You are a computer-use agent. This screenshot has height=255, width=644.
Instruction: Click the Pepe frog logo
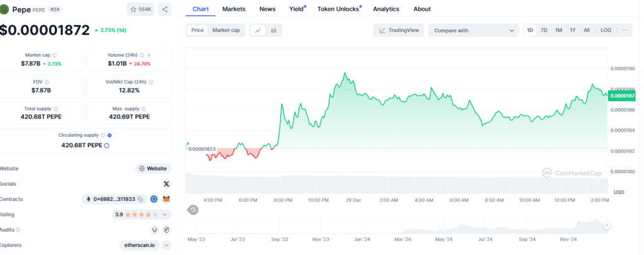pos(4,9)
